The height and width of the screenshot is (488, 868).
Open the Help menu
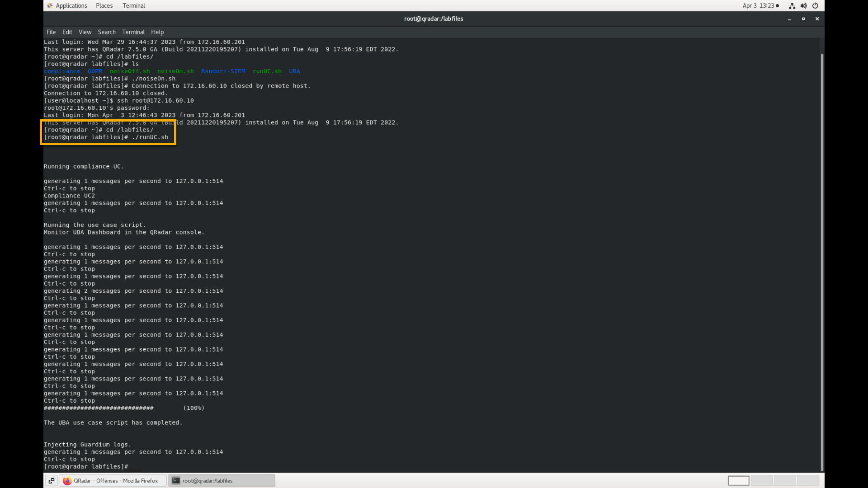pos(157,32)
